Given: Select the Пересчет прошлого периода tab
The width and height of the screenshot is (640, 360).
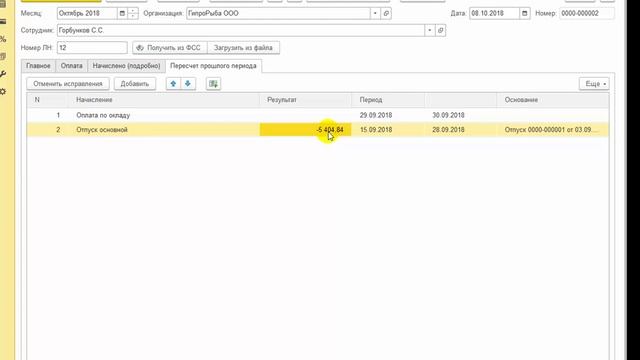Looking at the screenshot, I should [213, 66].
